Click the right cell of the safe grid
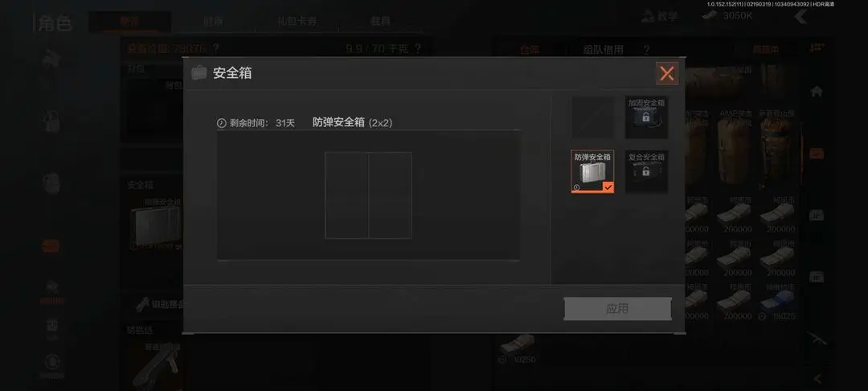This screenshot has width=868, height=391. [x=391, y=195]
